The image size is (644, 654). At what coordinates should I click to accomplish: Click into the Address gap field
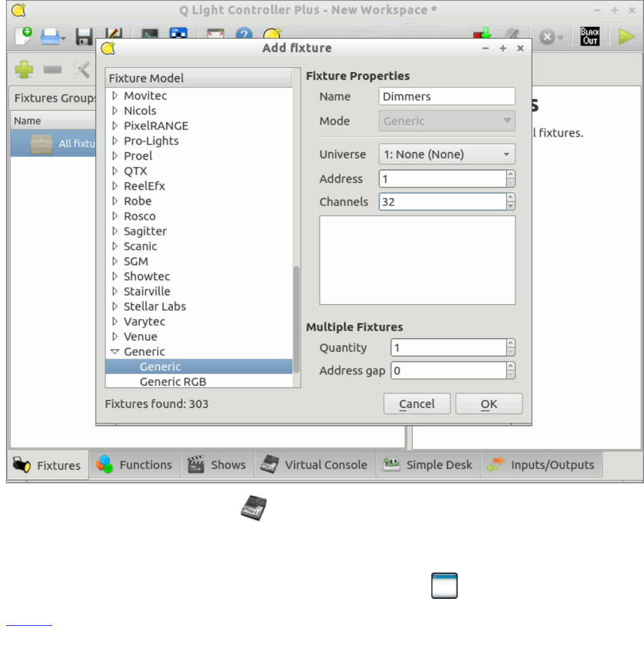448,371
